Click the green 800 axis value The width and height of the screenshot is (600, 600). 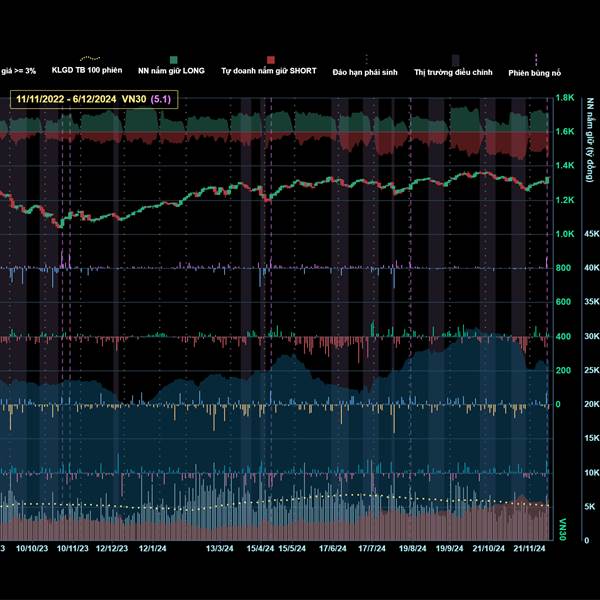coord(563,268)
